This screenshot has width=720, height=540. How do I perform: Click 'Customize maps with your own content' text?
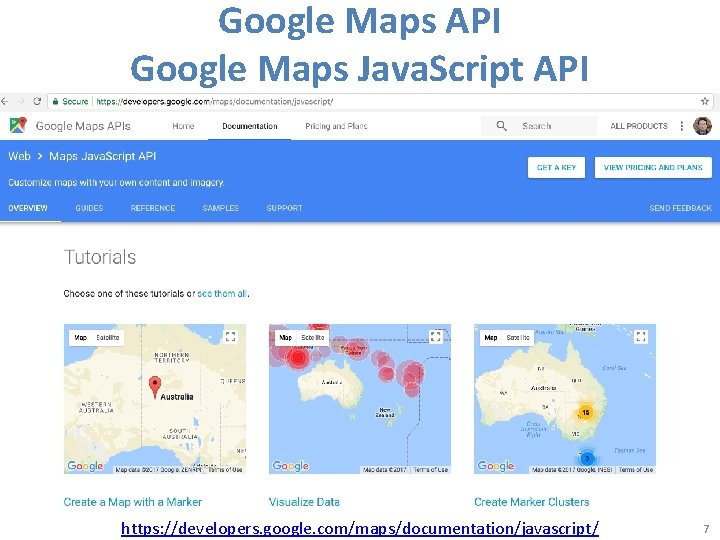[x=116, y=182]
